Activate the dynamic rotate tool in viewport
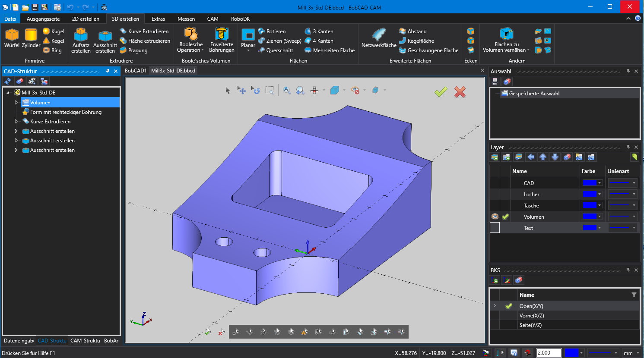The image size is (644, 358). click(256, 90)
